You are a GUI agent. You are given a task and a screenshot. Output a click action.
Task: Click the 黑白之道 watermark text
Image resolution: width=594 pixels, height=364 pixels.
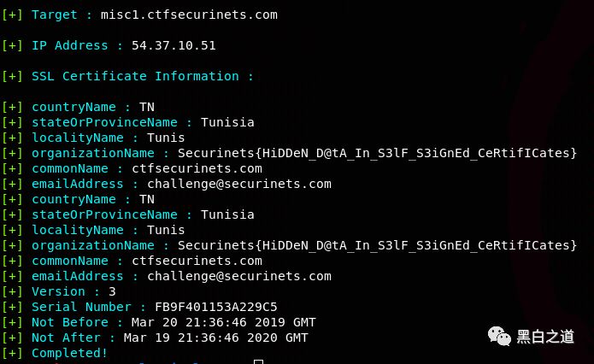coord(545,337)
